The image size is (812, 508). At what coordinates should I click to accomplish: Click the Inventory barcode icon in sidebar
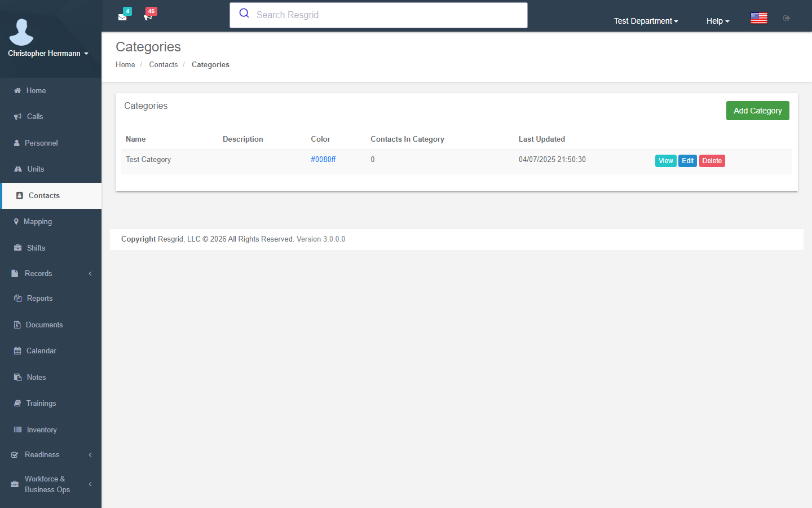(x=17, y=430)
